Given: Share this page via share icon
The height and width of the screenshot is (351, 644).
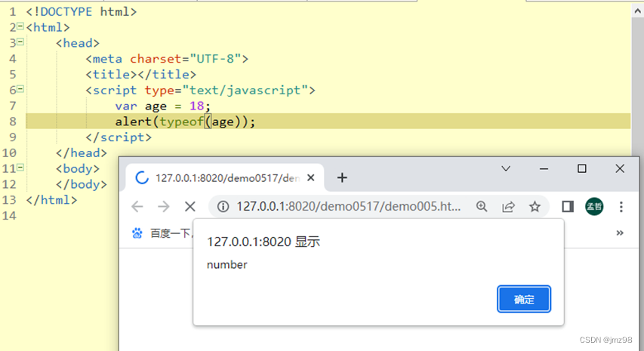Looking at the screenshot, I should click(x=508, y=207).
